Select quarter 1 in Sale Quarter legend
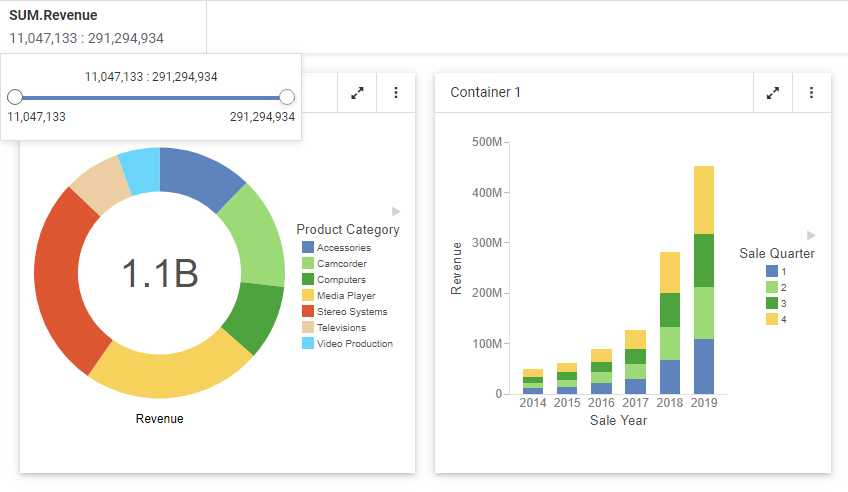 [772, 271]
